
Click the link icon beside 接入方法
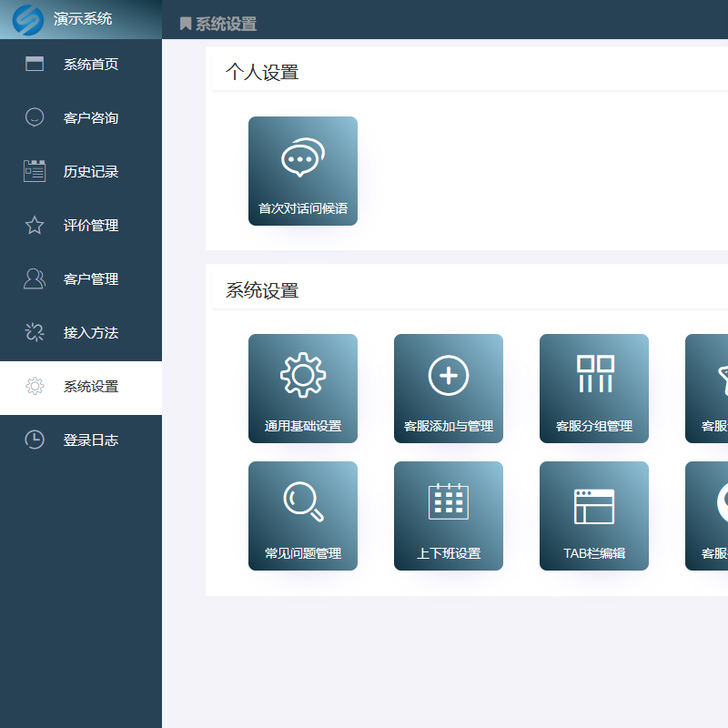point(35,332)
